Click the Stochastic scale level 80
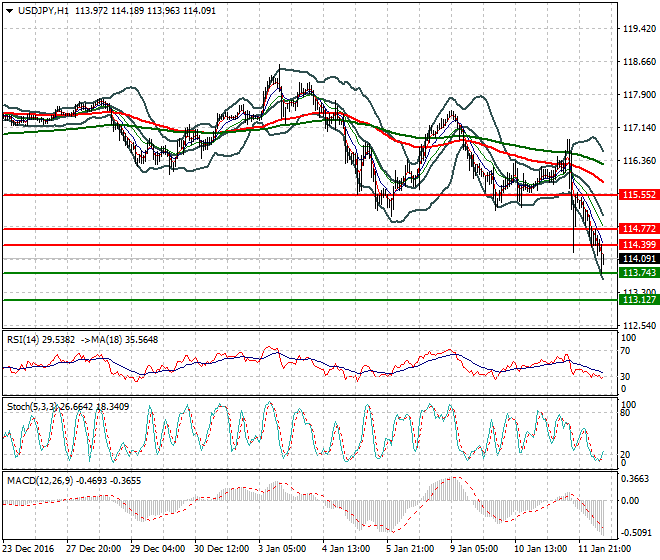 point(625,412)
